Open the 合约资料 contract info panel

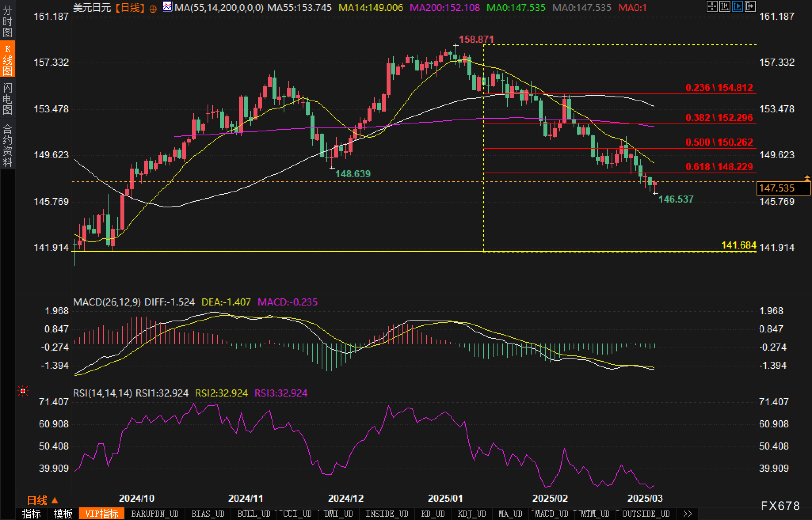[x=8, y=145]
